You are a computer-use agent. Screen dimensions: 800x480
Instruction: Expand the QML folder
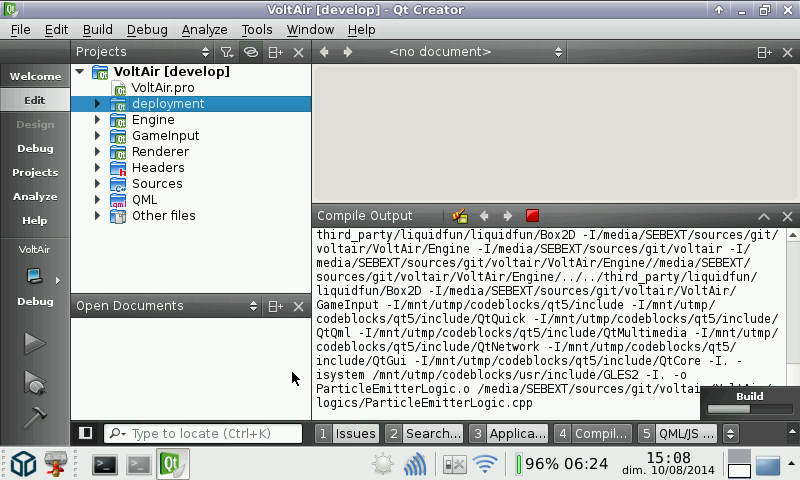click(x=97, y=199)
